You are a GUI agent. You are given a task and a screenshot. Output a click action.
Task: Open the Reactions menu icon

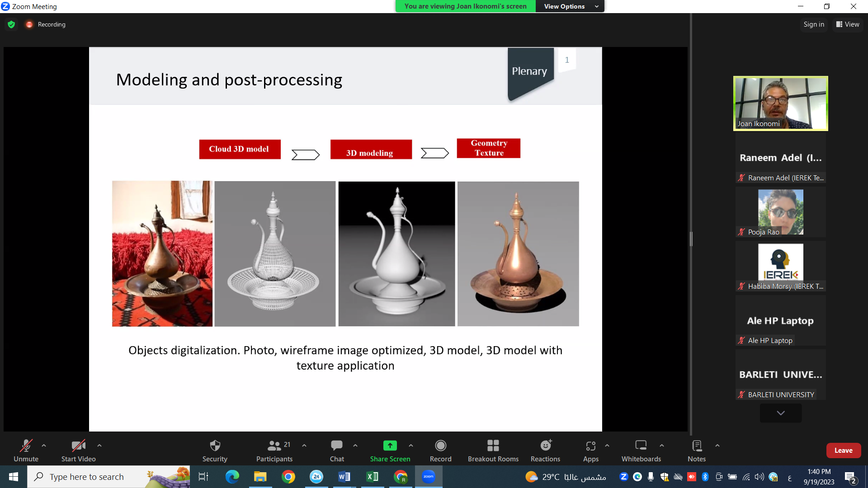[546, 446]
